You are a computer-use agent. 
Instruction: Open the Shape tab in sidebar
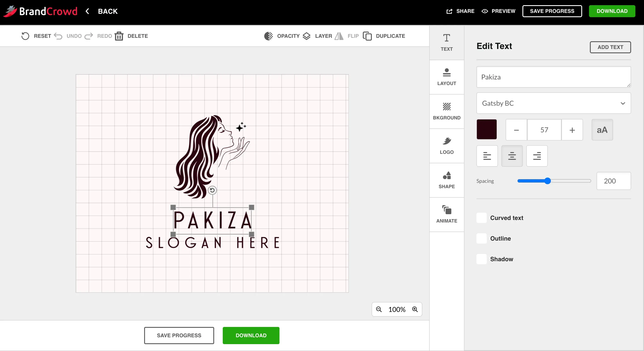447,180
